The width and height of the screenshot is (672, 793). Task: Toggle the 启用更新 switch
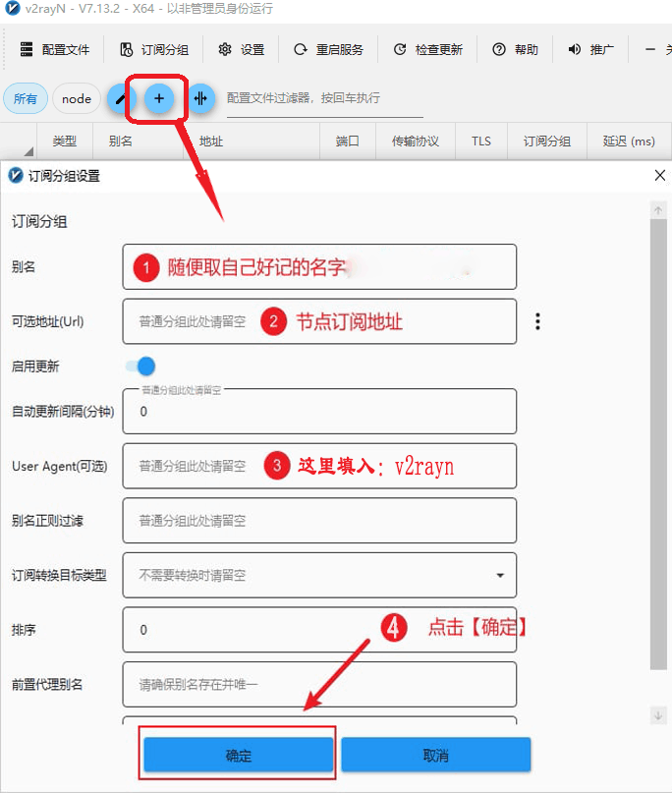pos(140,367)
